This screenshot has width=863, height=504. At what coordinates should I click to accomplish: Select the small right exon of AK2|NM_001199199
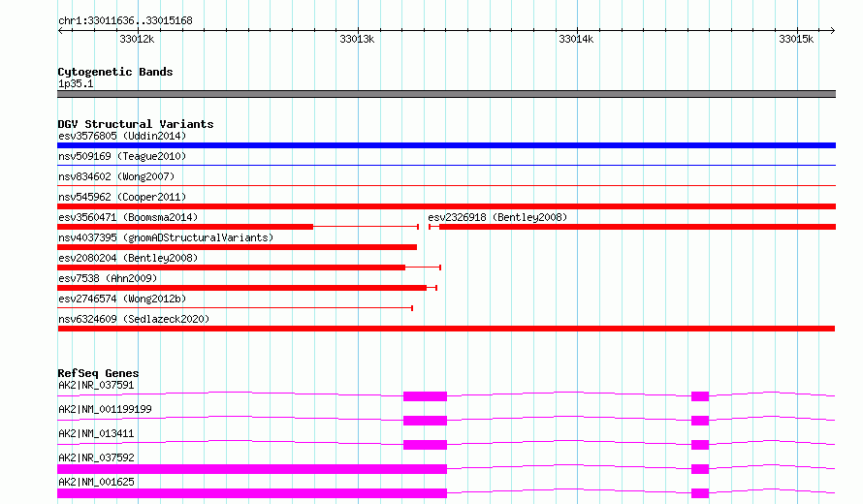[699, 421]
